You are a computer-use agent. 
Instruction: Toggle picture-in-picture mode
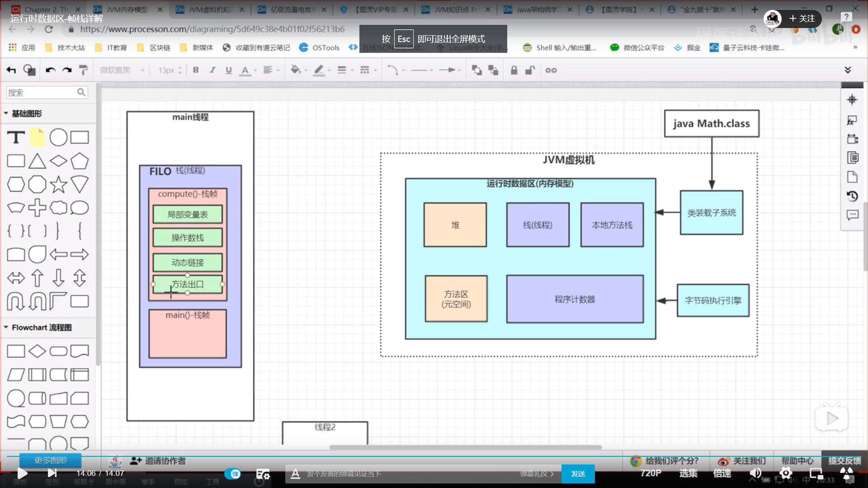816,473
